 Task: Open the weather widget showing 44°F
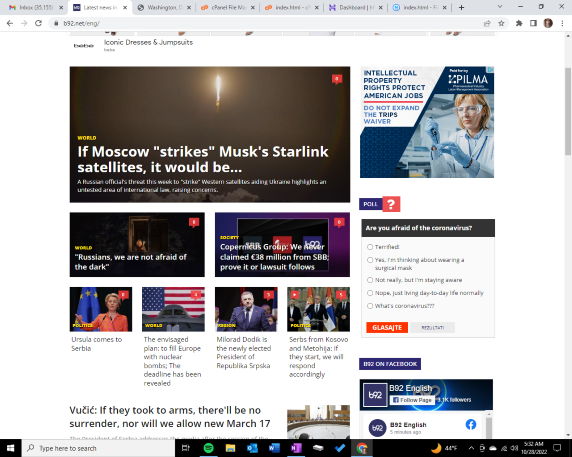click(x=444, y=448)
